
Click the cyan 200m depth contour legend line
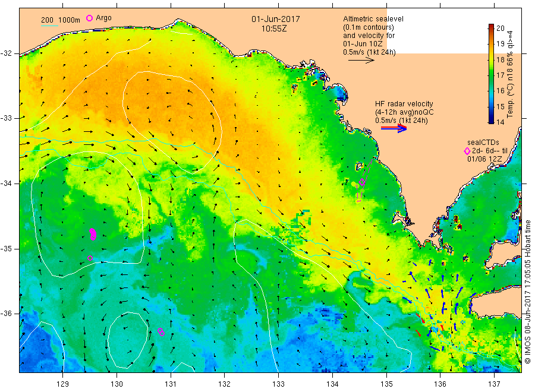[x=49, y=25]
